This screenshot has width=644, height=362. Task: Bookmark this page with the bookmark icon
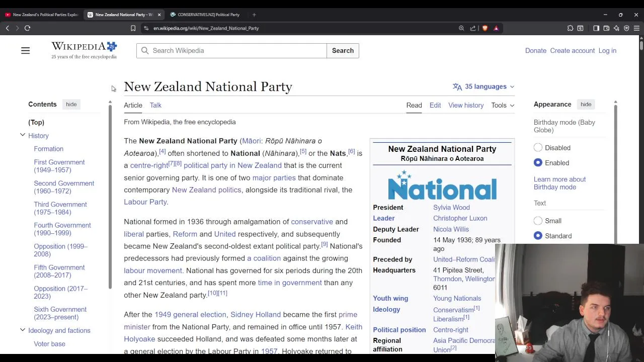133,28
